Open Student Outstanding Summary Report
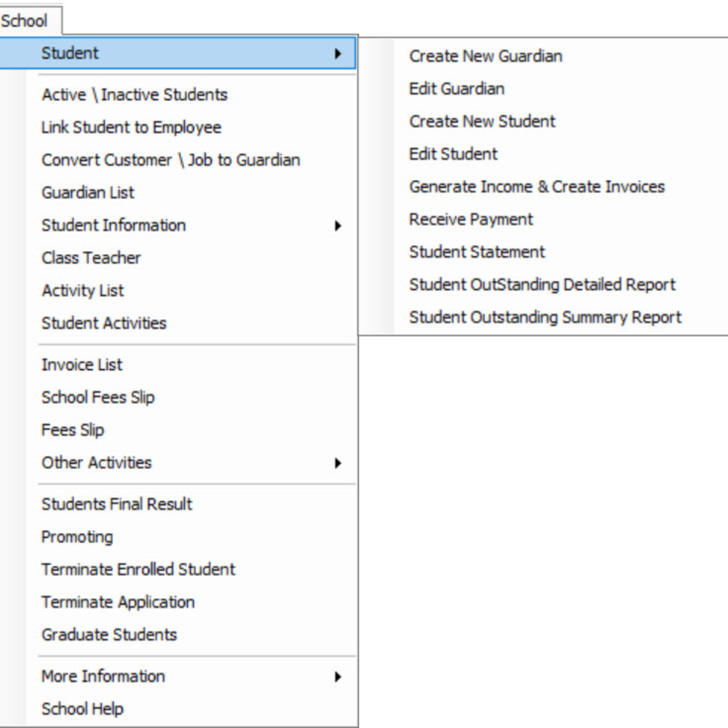The image size is (728, 728). (545, 317)
